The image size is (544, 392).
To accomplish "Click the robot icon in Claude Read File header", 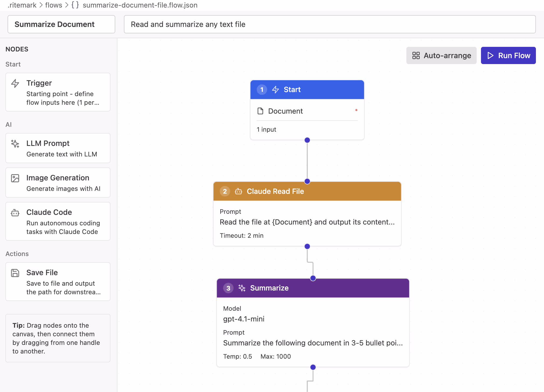I will (x=238, y=191).
